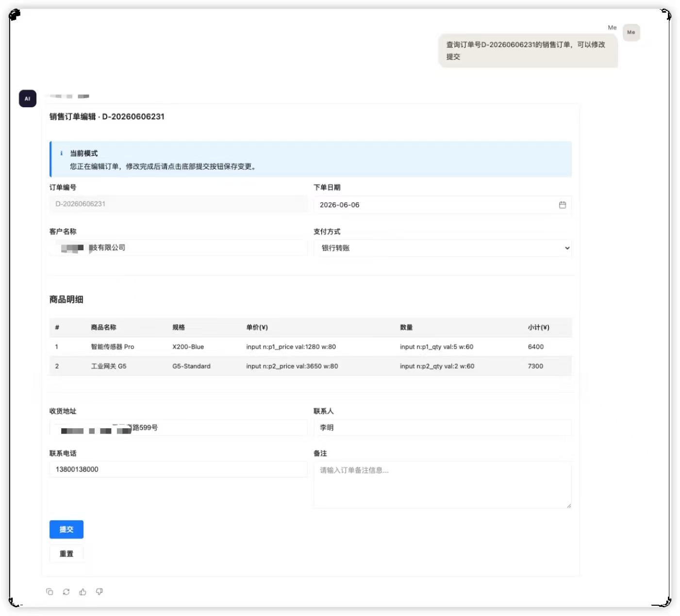This screenshot has height=616, width=680.
Task: Click the 重置 button
Action: coord(66,553)
